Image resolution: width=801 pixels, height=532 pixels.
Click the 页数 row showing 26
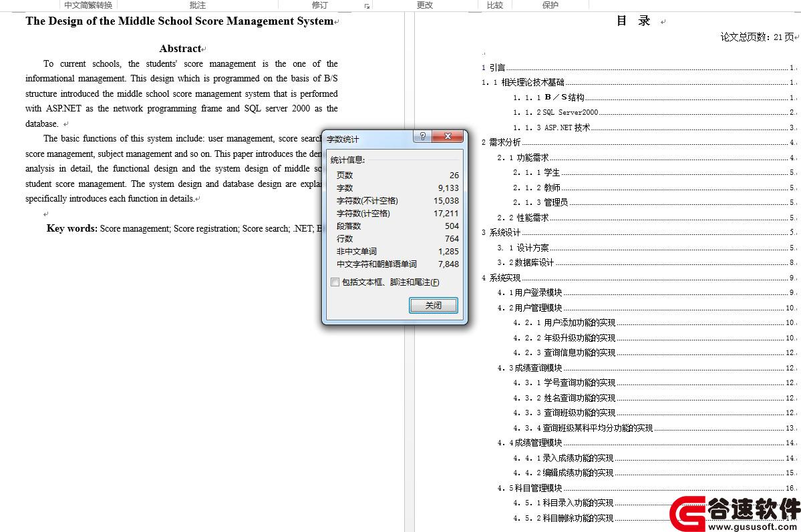tap(397, 175)
